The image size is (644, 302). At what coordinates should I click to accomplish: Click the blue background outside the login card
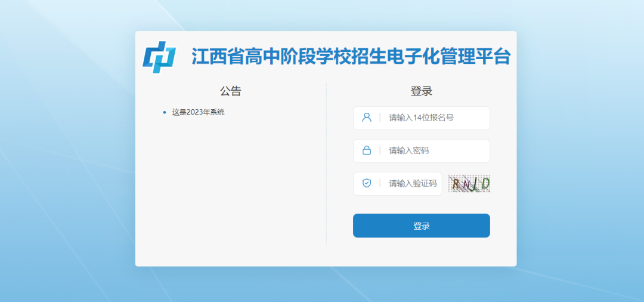pyautogui.click(x=66, y=179)
